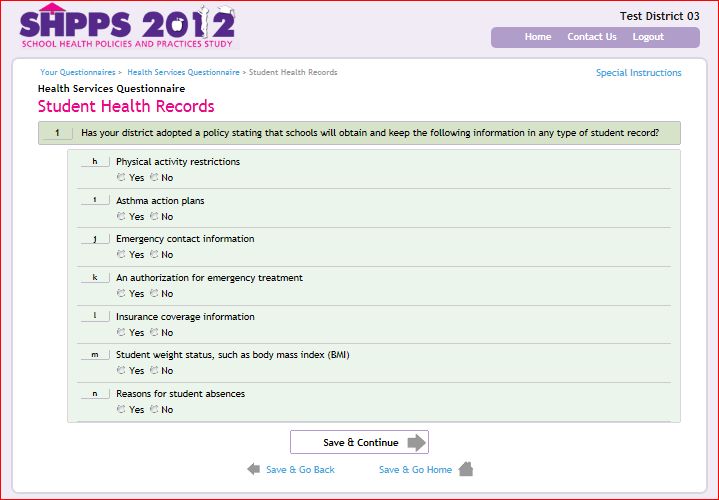Screen dimensions: 719x500
Task: Click Logout in the top menu
Action: coord(648,37)
